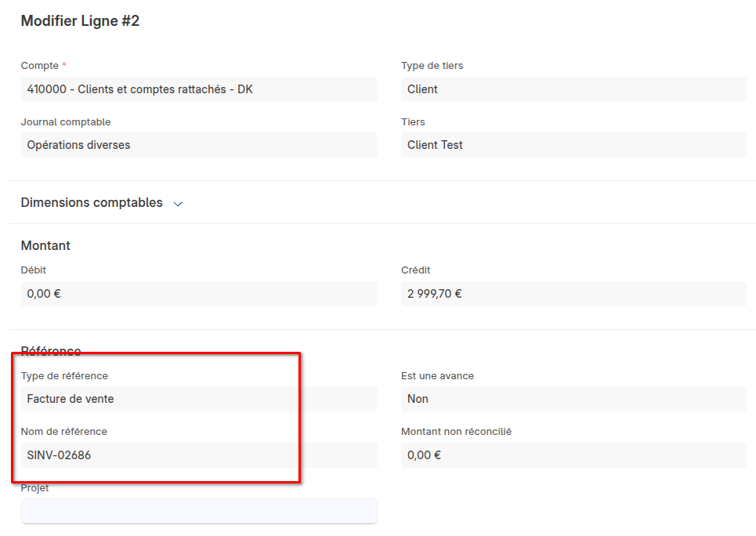Select the Journal comptable field Opérations diverses
Viewport: 756px width, 536px height.
198,145
